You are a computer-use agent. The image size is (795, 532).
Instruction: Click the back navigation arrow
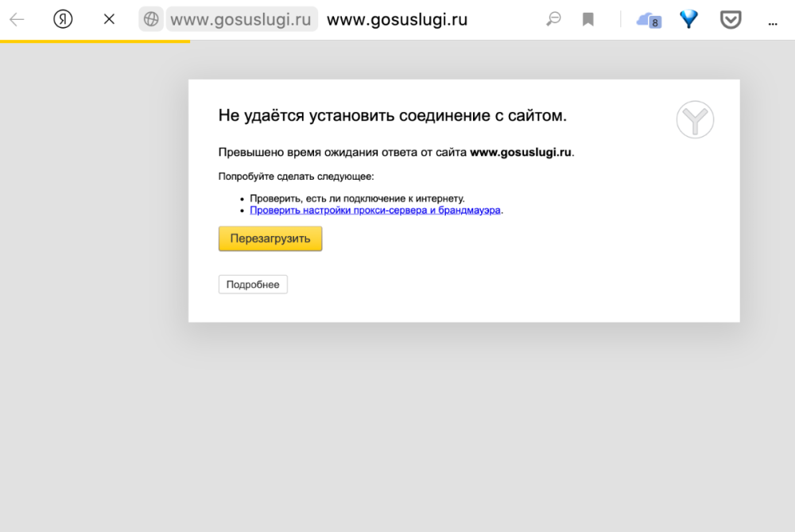click(16, 18)
